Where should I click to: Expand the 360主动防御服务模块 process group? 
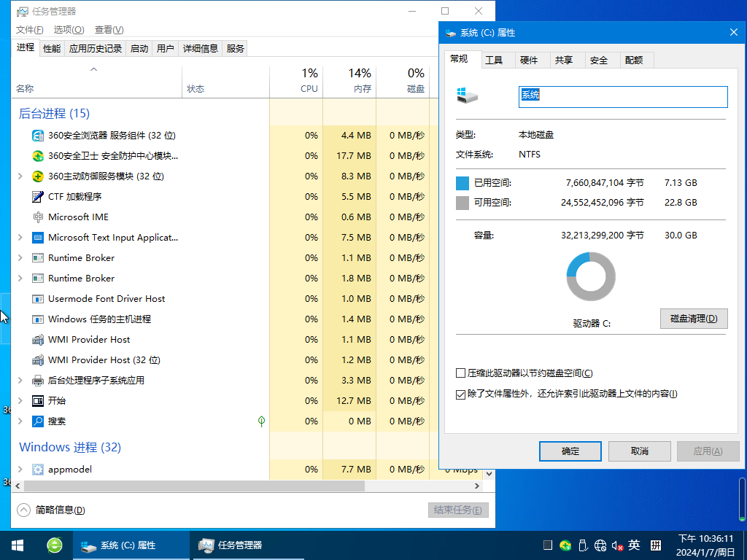20,176
